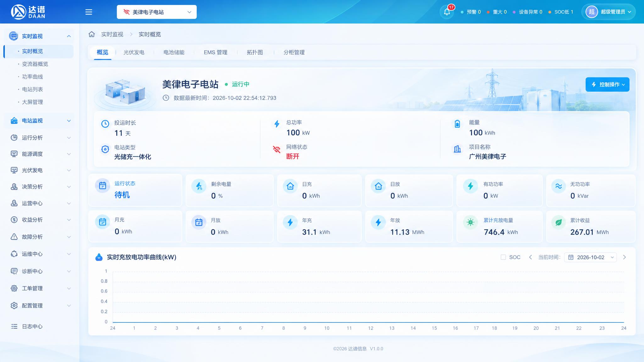Screen dimensions: 644x362
Task: Click the 设备异常 0 counter
Action: [527, 12]
